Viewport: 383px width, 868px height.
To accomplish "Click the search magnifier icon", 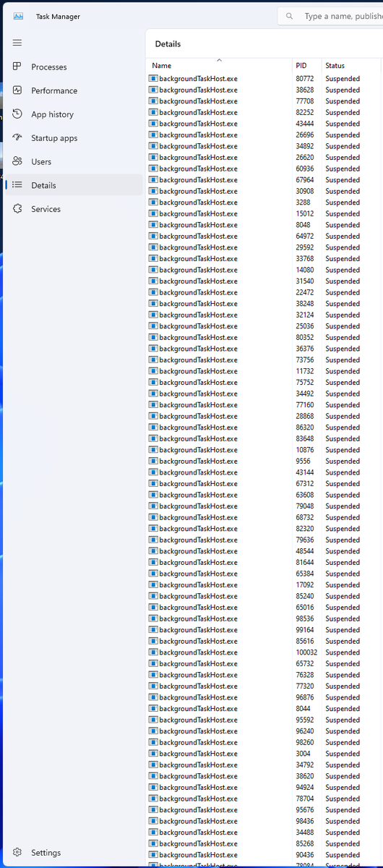I will click(290, 16).
